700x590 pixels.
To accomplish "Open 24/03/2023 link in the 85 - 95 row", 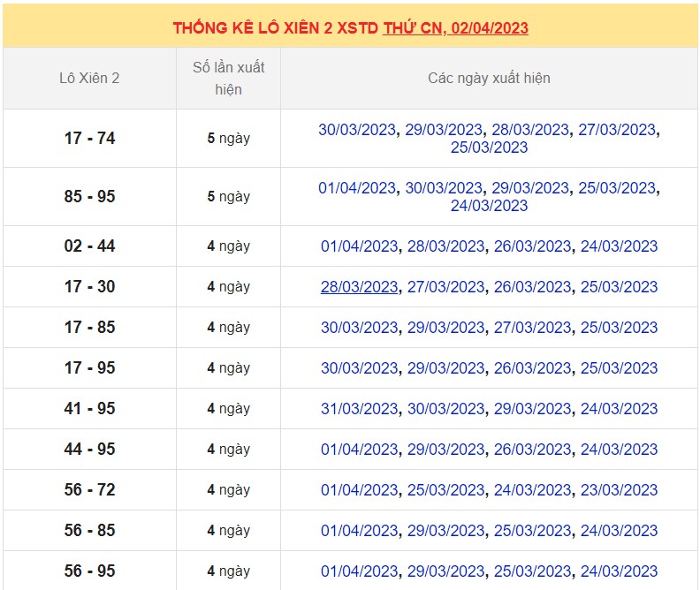I will pos(489,206).
